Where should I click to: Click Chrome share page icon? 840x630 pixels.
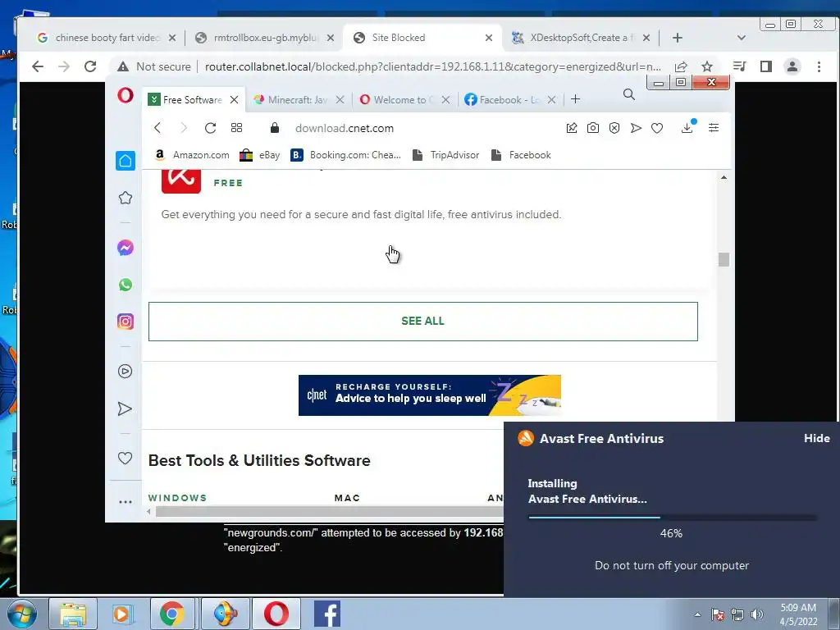click(681, 66)
